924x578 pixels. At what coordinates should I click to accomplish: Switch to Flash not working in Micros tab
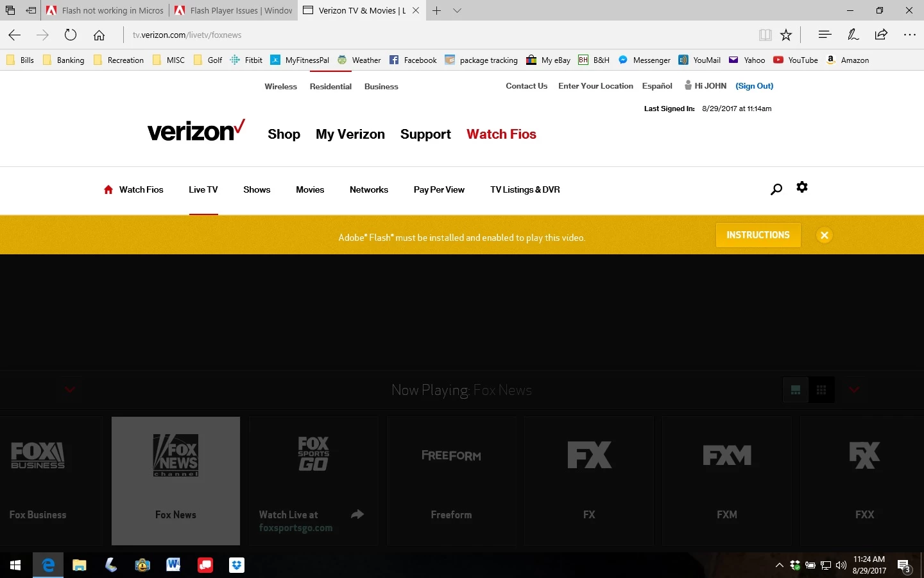[x=106, y=10]
